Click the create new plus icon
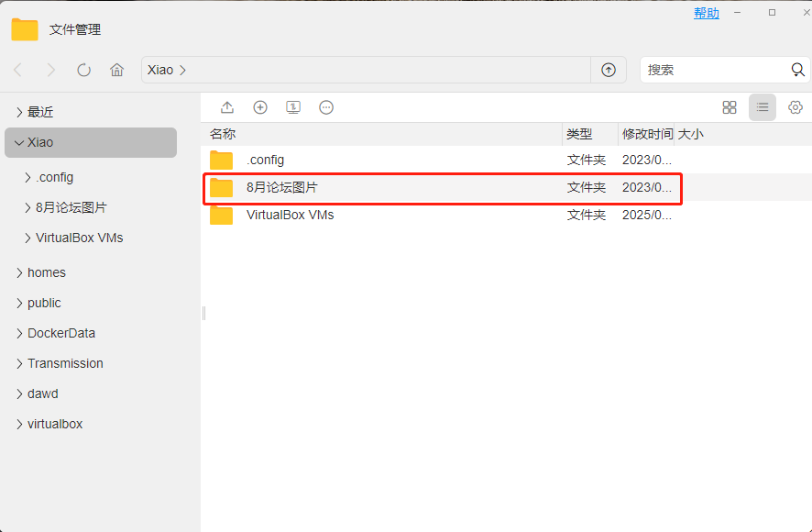The width and height of the screenshot is (812, 532). [x=260, y=107]
